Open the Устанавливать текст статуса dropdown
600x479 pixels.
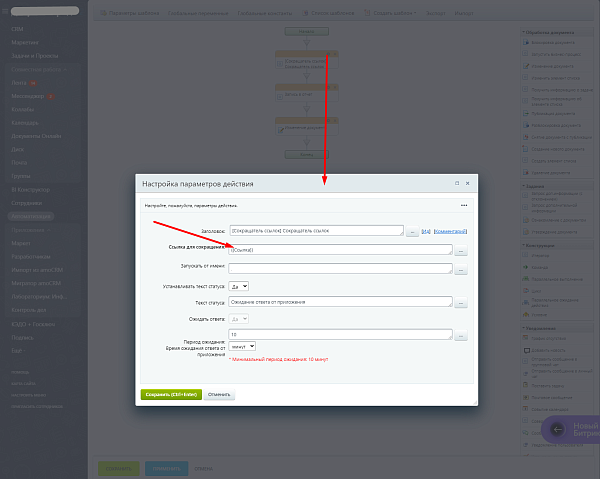click(238, 286)
